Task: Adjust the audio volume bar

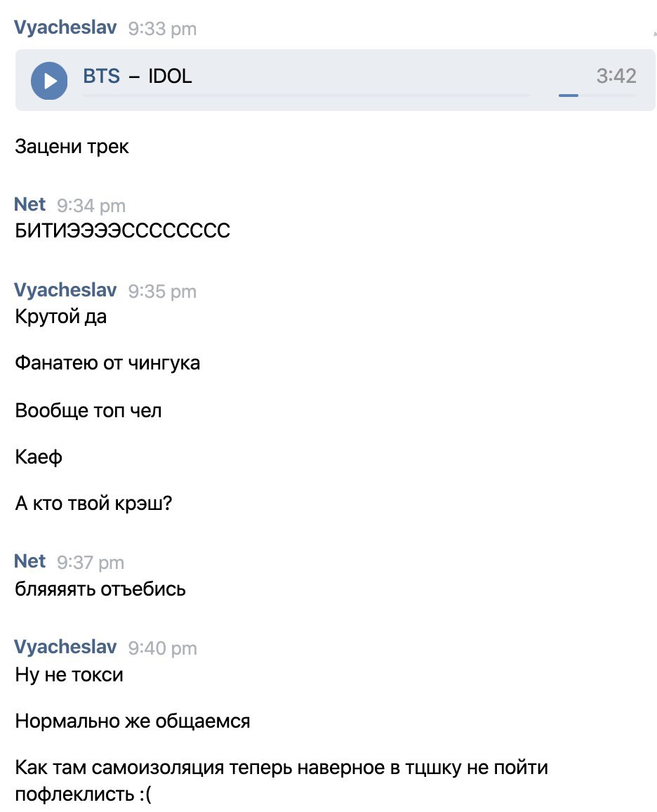Action: coord(597,96)
